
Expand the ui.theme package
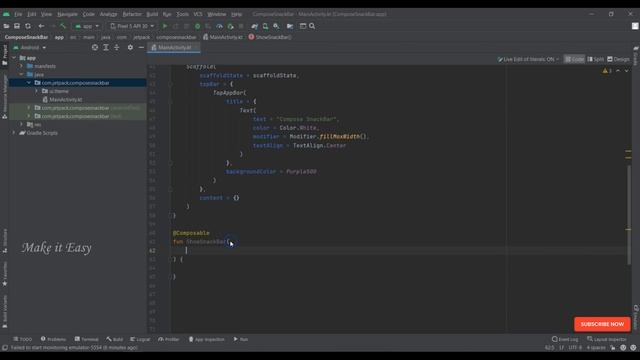pyautogui.click(x=36, y=91)
